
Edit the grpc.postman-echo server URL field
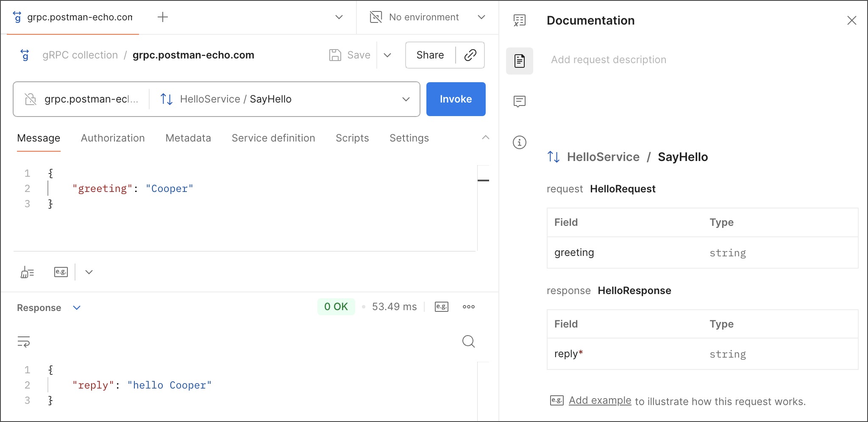(91, 99)
